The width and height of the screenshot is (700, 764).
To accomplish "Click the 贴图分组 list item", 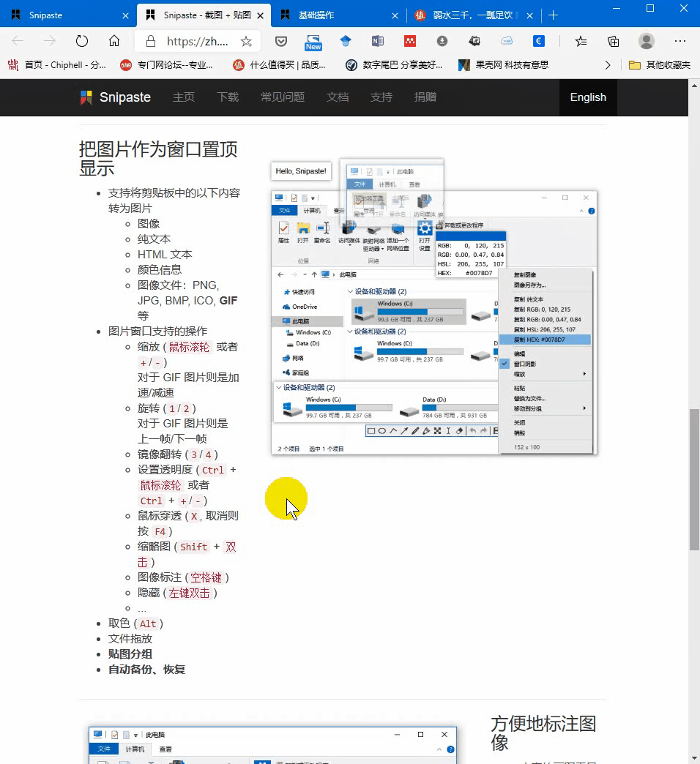I will point(130,654).
